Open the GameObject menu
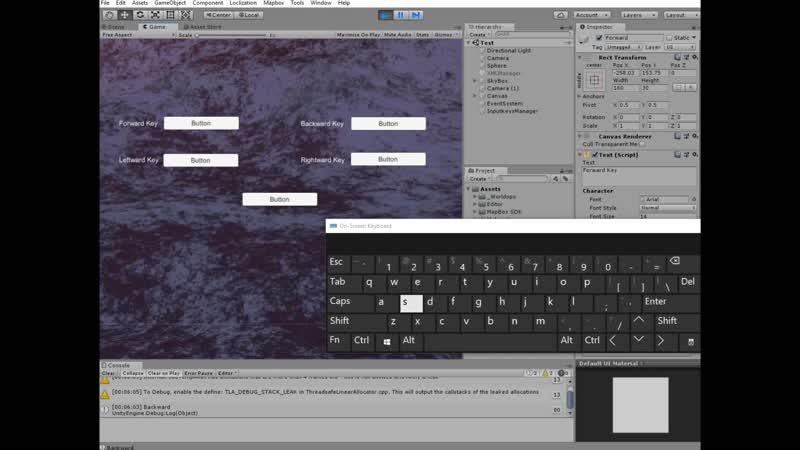Image resolution: width=800 pixels, height=450 pixels. click(170, 3)
